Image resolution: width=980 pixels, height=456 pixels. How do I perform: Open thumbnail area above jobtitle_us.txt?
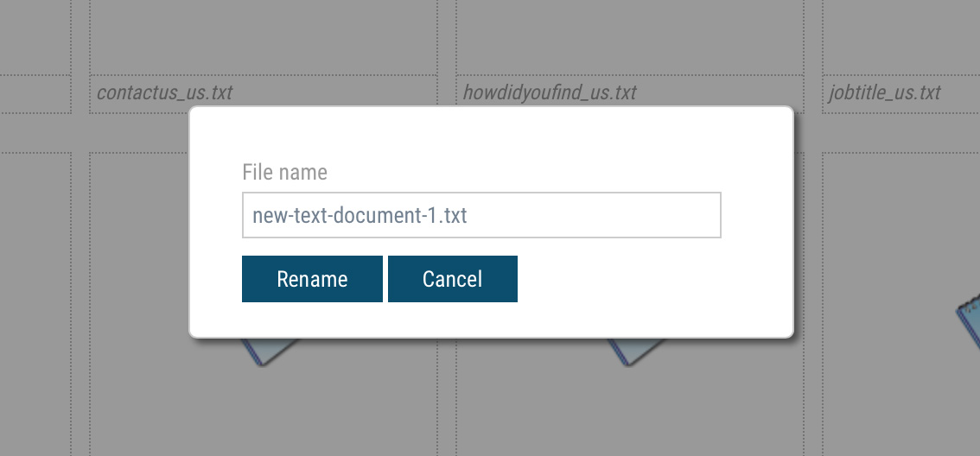pyautogui.click(x=900, y=36)
